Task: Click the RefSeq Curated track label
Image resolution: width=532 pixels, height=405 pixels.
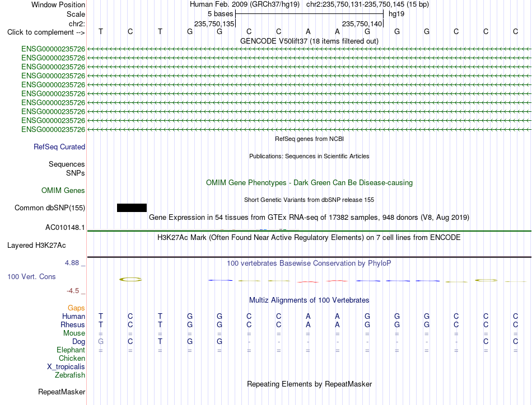Action: coord(59,147)
